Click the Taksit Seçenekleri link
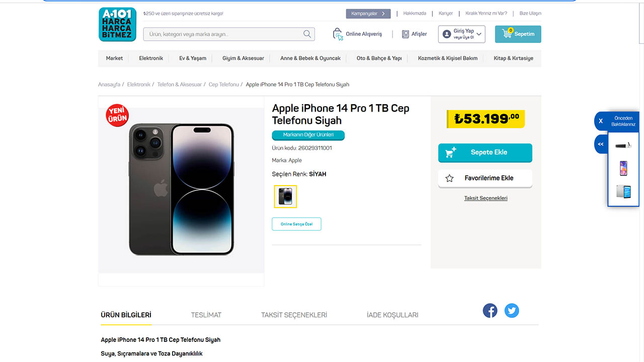 [486, 198]
